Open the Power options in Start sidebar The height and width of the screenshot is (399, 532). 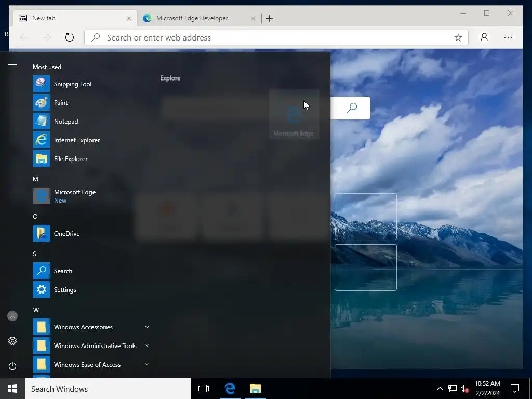[12, 366]
